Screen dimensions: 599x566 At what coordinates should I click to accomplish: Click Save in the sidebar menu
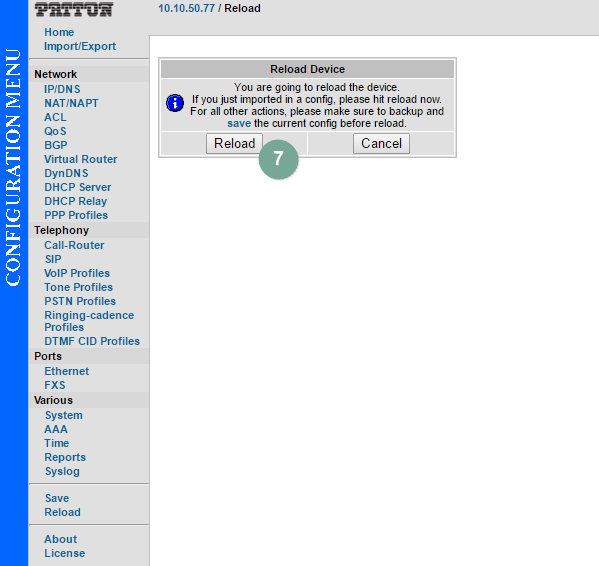pos(57,498)
